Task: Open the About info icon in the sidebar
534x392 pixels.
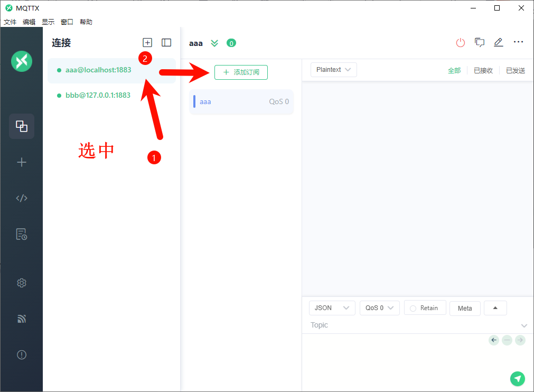Action: 22,355
